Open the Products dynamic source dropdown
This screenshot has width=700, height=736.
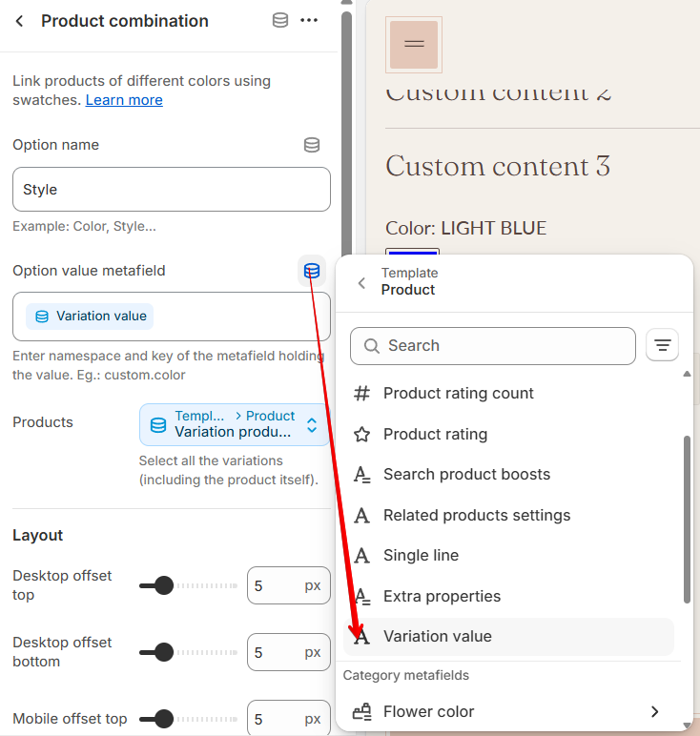[235, 424]
